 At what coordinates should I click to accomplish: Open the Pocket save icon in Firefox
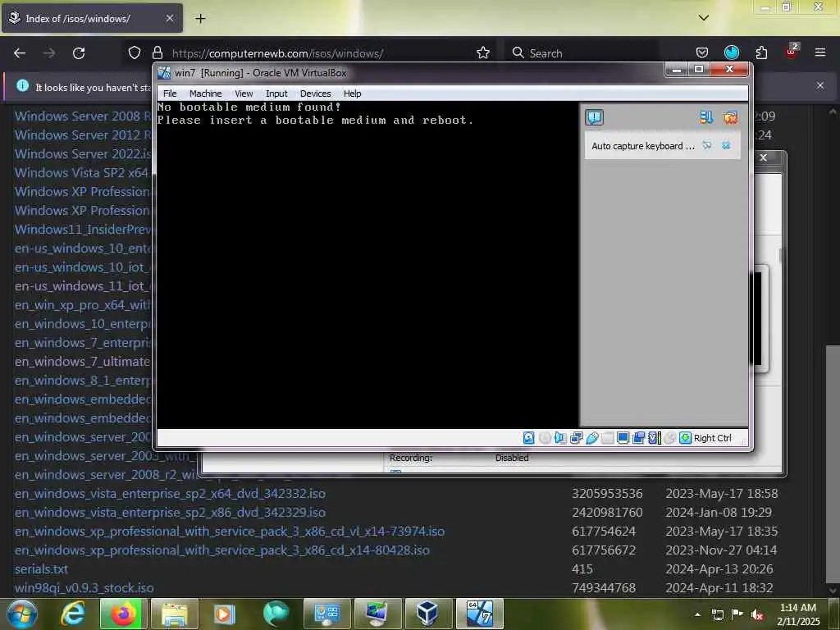tap(702, 52)
